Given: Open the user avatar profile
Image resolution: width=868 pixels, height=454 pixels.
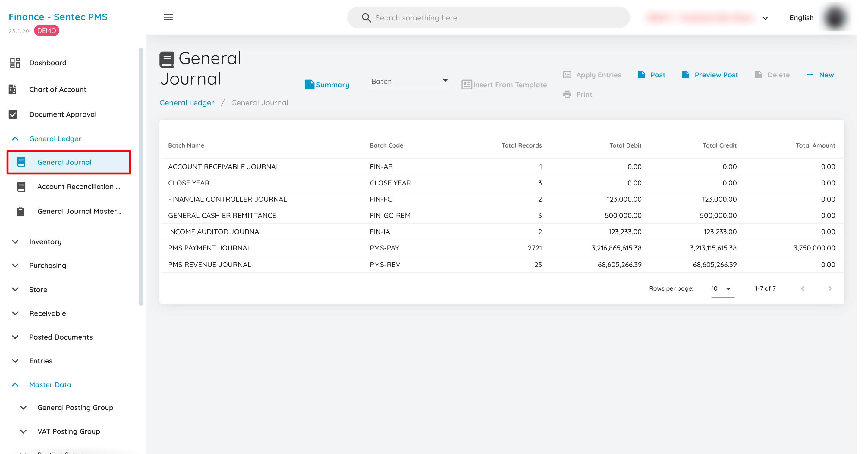Looking at the screenshot, I should click(x=835, y=17).
